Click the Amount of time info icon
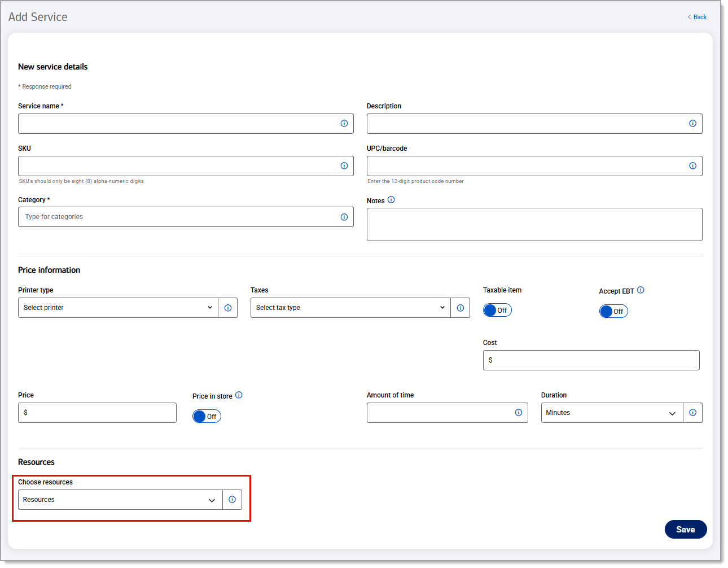 point(519,413)
